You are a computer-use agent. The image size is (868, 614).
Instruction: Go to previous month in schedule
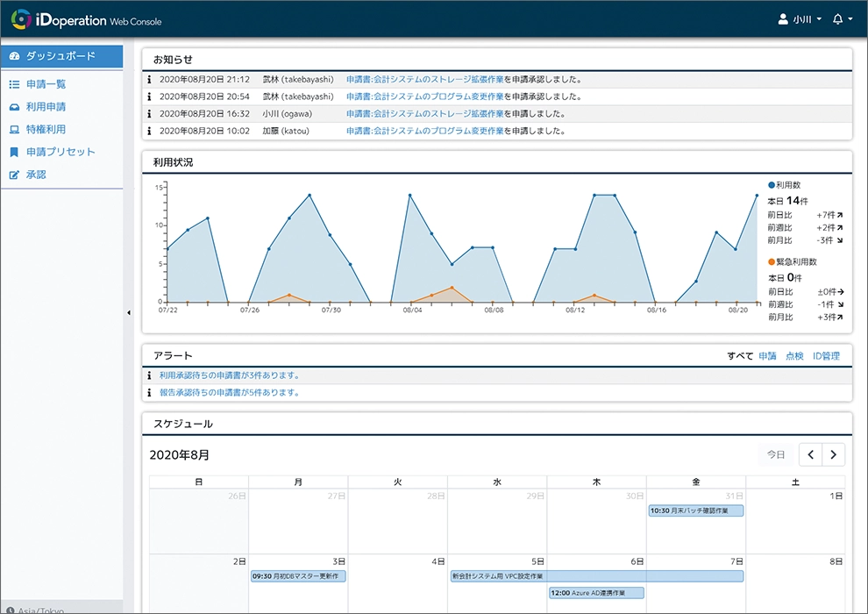pos(811,454)
